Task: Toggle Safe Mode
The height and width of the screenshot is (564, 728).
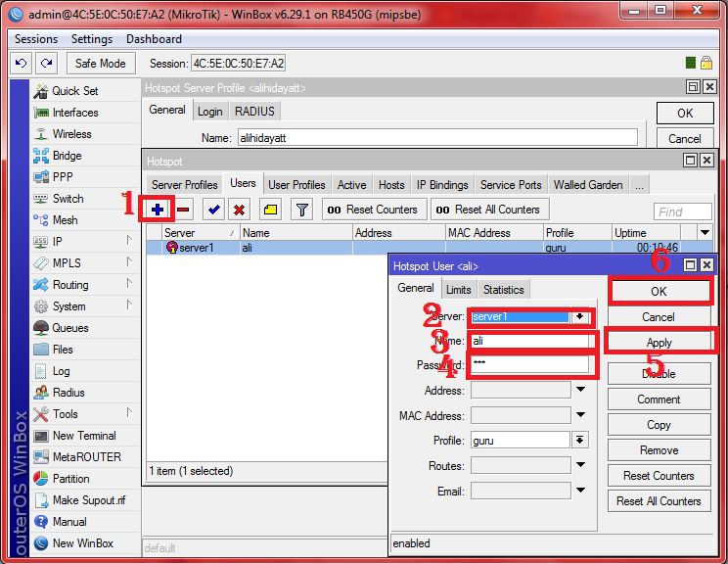Action: pyautogui.click(x=101, y=64)
